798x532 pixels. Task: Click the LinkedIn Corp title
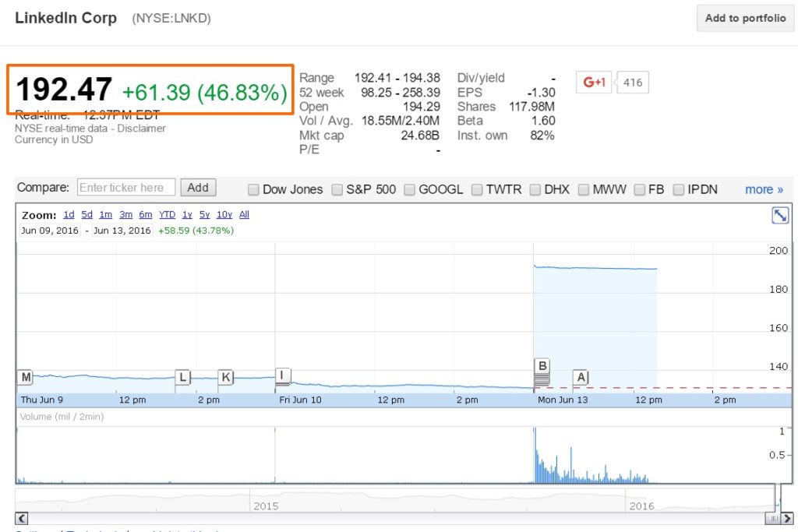[x=65, y=18]
